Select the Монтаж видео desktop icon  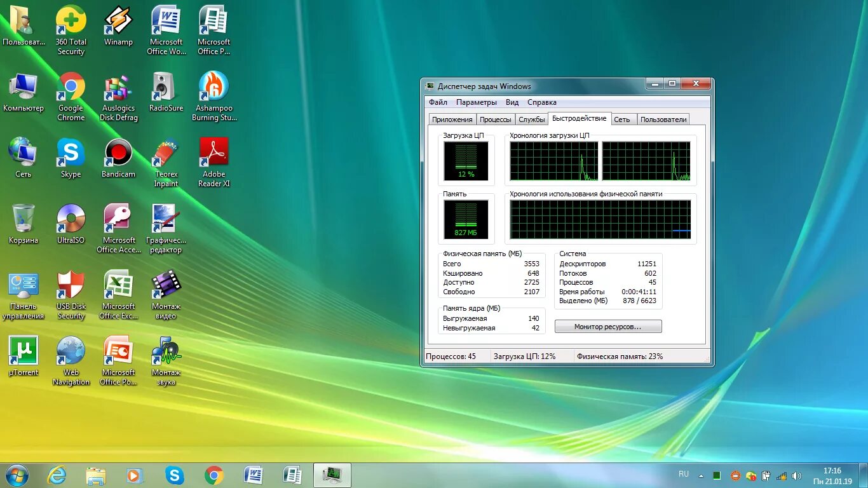point(166,295)
